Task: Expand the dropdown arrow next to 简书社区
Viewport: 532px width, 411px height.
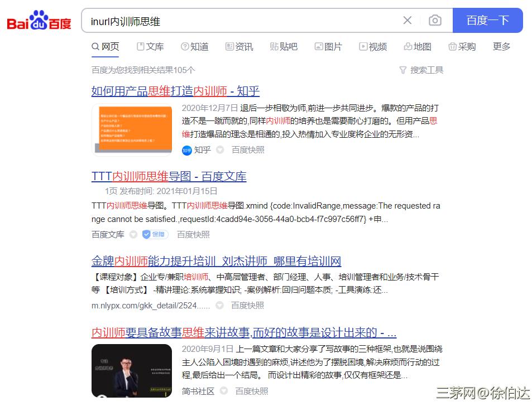Action: 224,391
